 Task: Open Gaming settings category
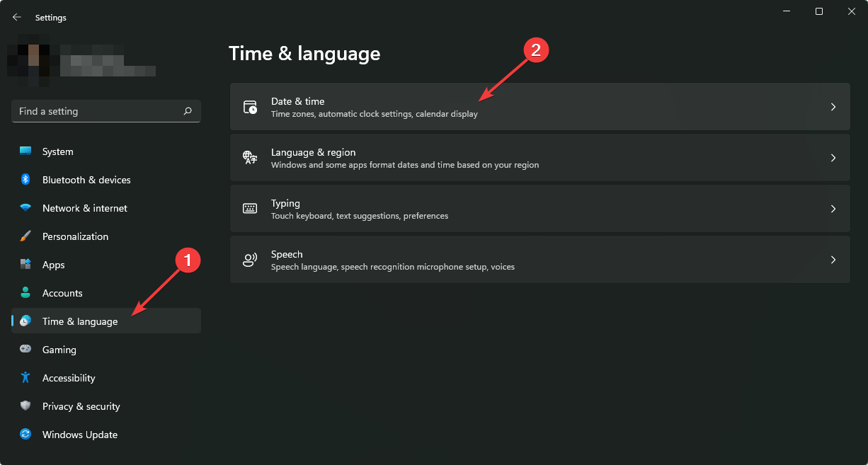[106, 350]
